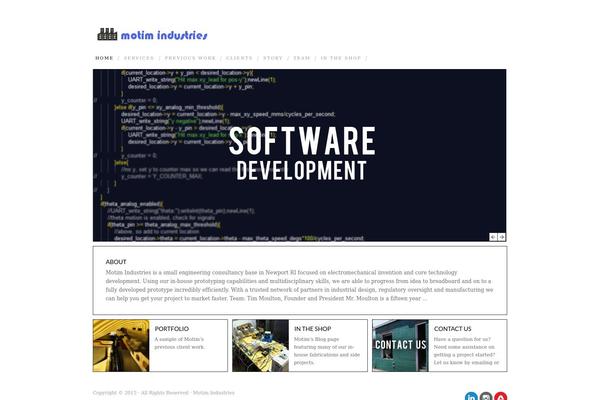Click the CONTACT US card heading
Image resolution: width=600 pixels, height=400 pixels.
(x=453, y=329)
